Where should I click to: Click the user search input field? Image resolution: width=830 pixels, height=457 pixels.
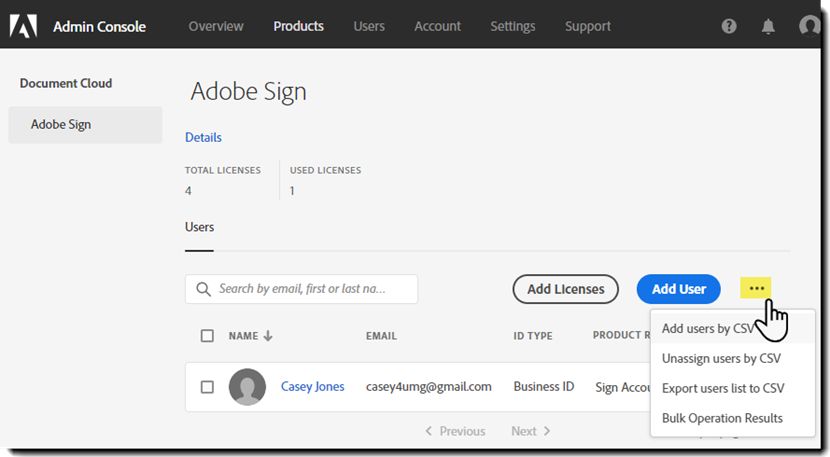pos(310,289)
